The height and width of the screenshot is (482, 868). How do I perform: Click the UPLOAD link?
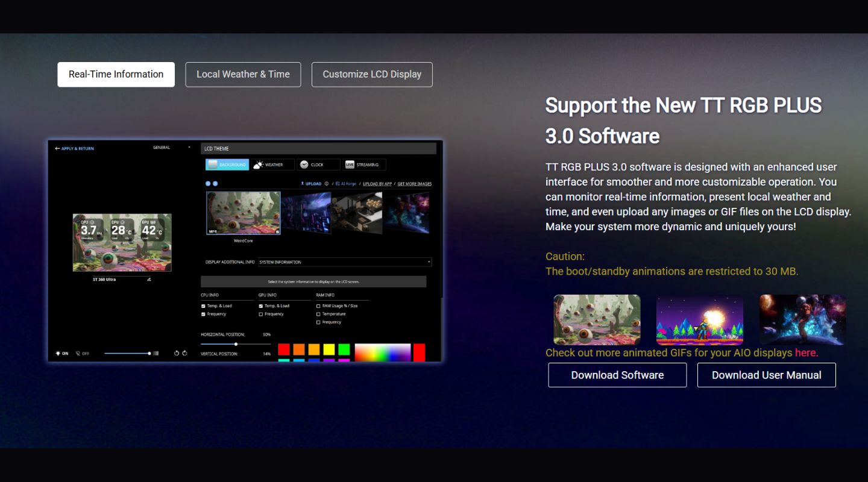click(x=311, y=184)
